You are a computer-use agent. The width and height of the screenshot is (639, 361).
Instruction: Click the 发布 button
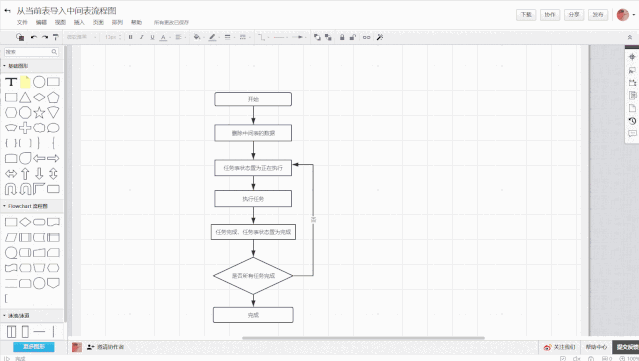598,15
